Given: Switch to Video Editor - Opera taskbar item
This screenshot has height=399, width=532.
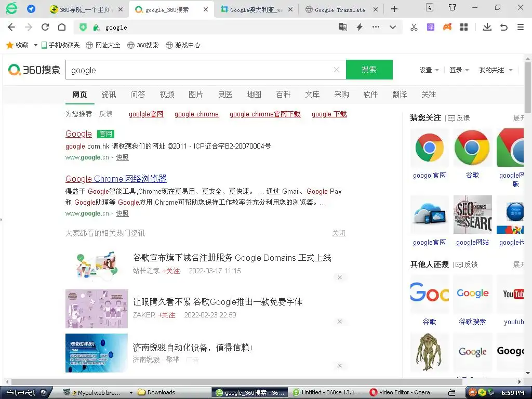Looking at the screenshot, I should pyautogui.click(x=400, y=393).
